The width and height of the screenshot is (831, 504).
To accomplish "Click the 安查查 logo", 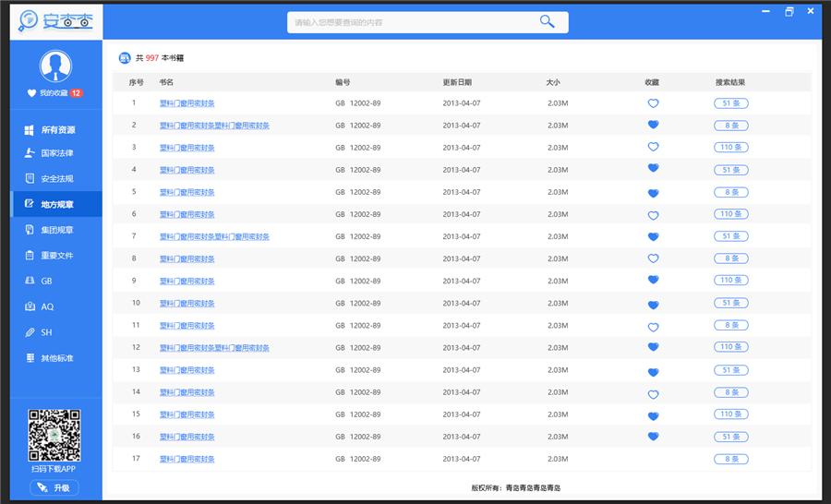I will pos(55,20).
